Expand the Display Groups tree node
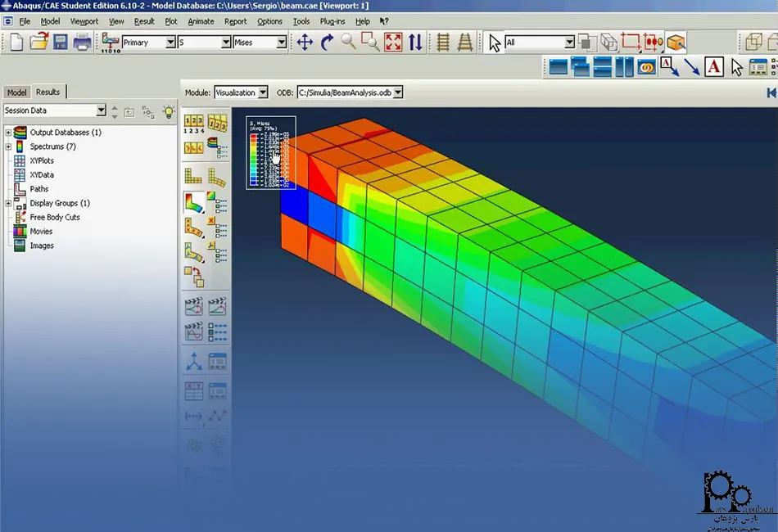Screen dimensions: 778x532 pos(8,203)
